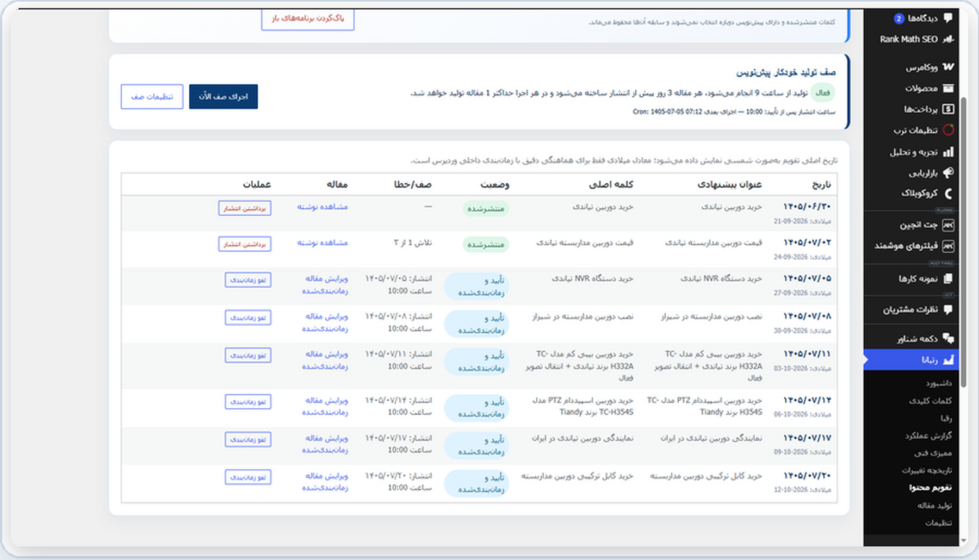Click the page vertical scrollbar
Screen dimensions: 979x560
[964, 242]
